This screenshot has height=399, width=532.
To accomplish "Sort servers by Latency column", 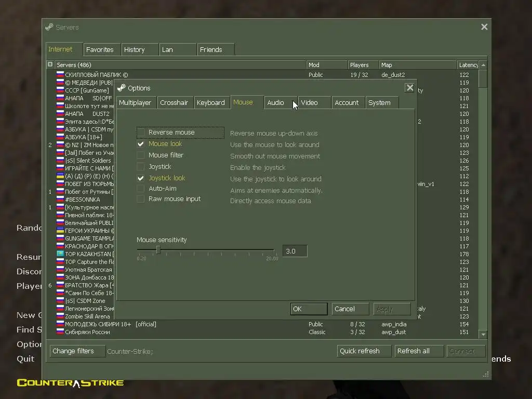I will pos(468,65).
